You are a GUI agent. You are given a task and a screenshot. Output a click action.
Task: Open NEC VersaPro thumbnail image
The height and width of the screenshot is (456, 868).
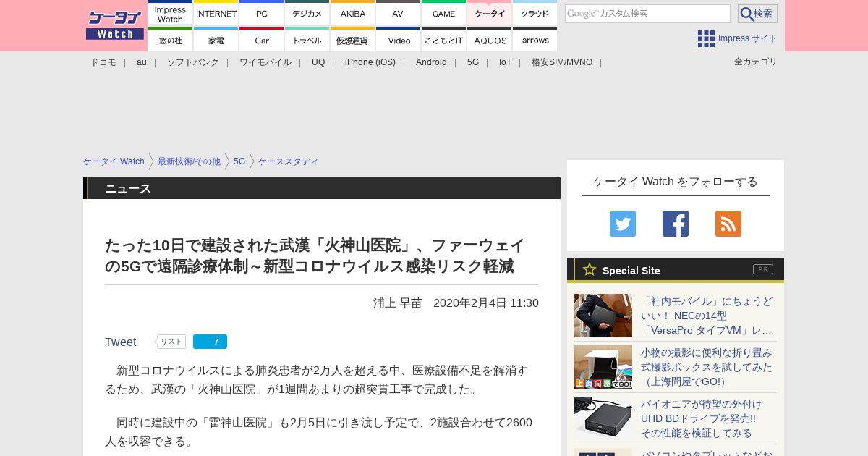[603, 316]
